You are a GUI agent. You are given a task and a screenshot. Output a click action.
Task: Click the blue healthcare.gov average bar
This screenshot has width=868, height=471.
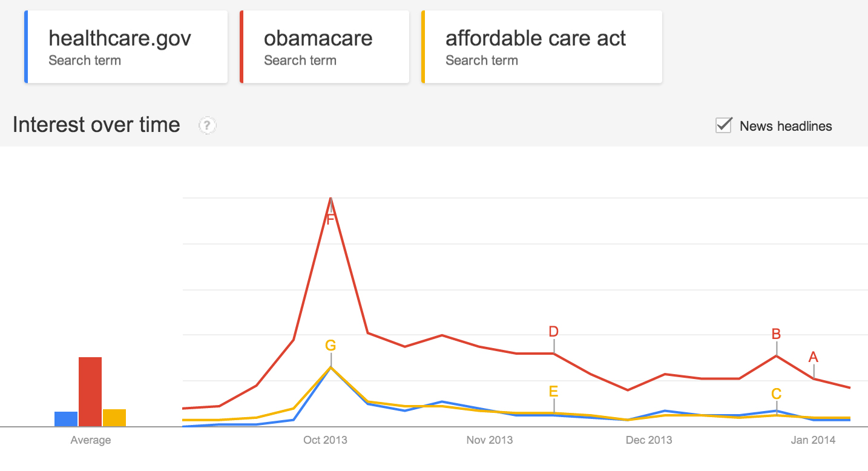click(x=66, y=419)
